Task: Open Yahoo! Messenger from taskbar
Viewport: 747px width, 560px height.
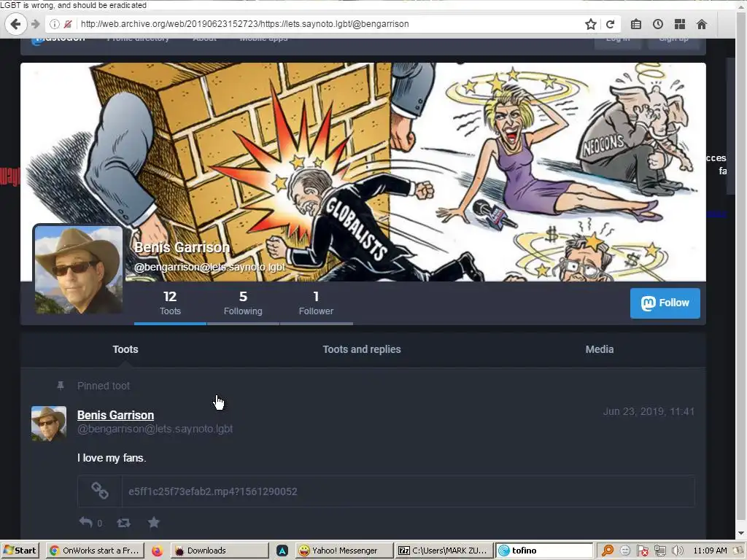Action: (x=344, y=551)
